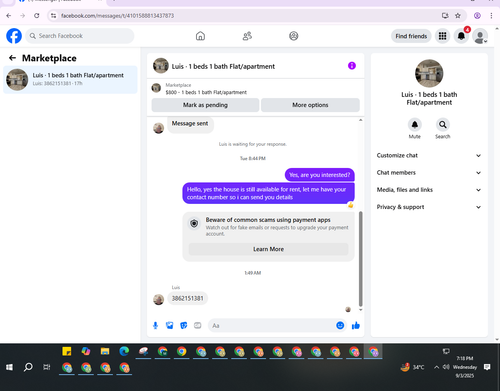Click the Find friends button
Screen dimensions: 500x391
(411, 36)
